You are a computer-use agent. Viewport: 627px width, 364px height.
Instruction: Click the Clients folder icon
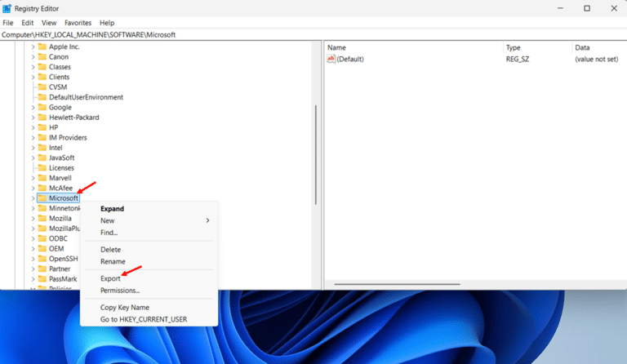coord(42,77)
